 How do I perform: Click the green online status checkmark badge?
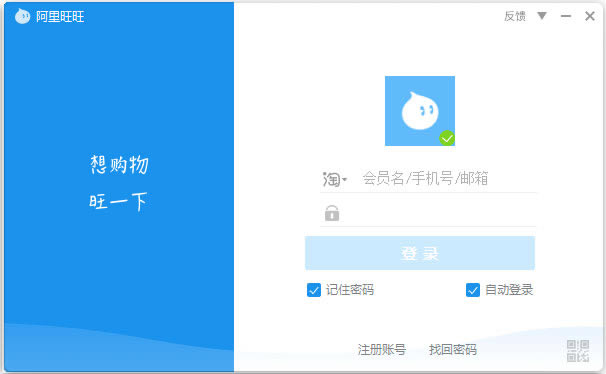447,138
